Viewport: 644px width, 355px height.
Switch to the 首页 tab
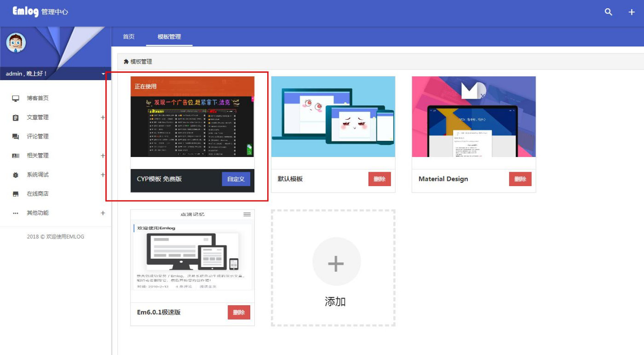pos(129,37)
